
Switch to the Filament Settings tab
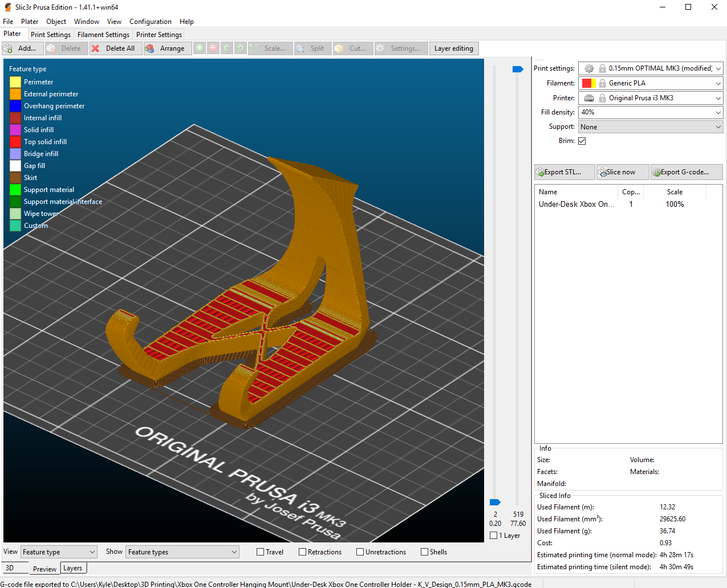tap(103, 35)
